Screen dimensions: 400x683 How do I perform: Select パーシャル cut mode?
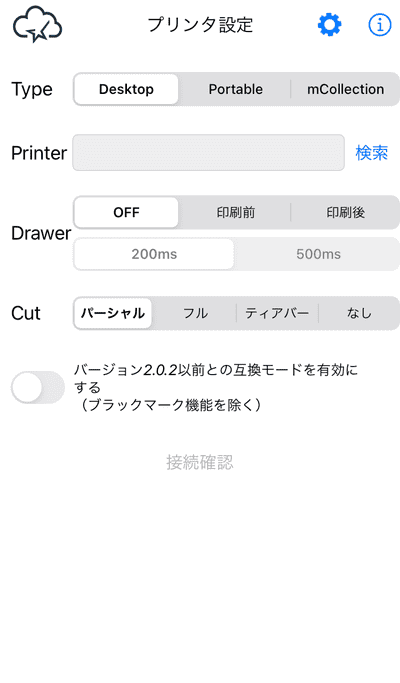[113, 313]
